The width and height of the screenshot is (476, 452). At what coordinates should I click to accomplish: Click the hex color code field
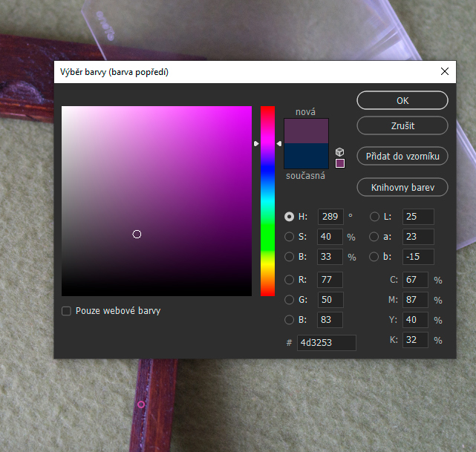[x=326, y=343]
